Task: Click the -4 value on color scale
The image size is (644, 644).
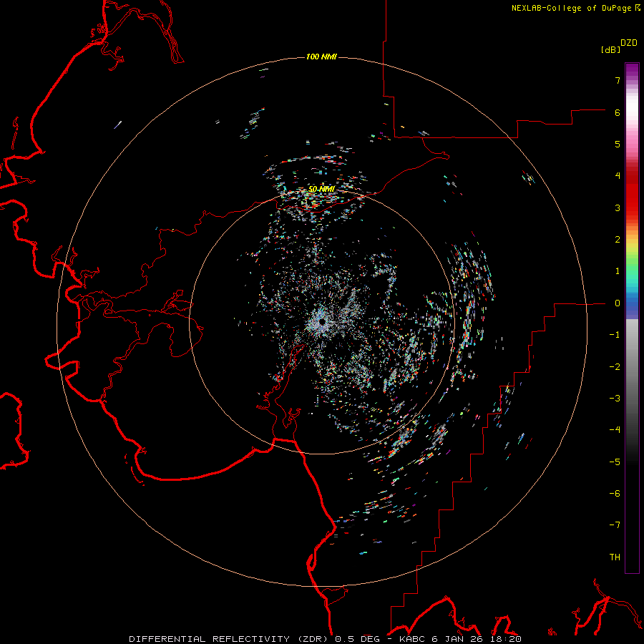Action: [615, 430]
